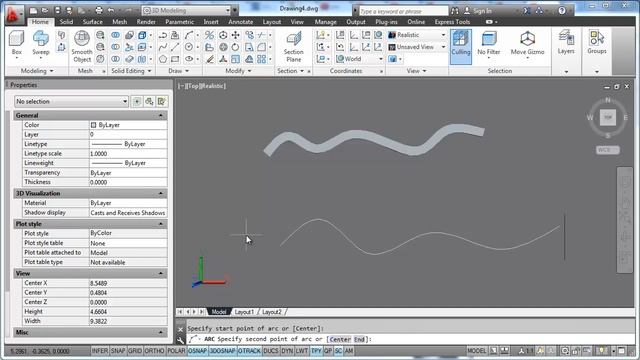Open the Smooth Object tool
Viewport: 640px width, 360px height.
pyautogui.click(x=82, y=47)
